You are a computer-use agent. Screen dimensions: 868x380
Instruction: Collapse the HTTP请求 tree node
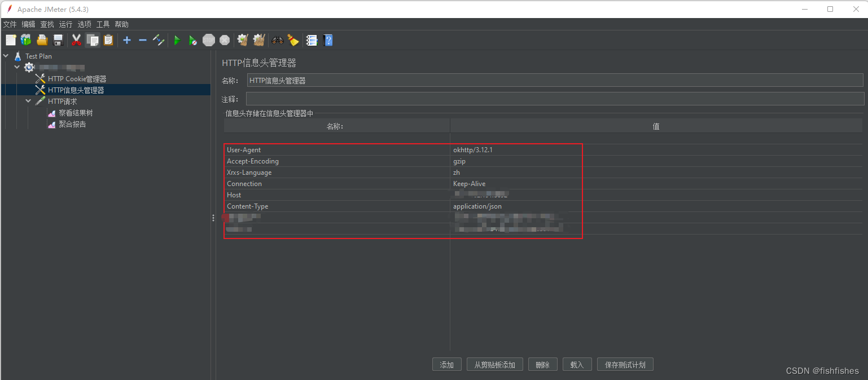coord(28,101)
